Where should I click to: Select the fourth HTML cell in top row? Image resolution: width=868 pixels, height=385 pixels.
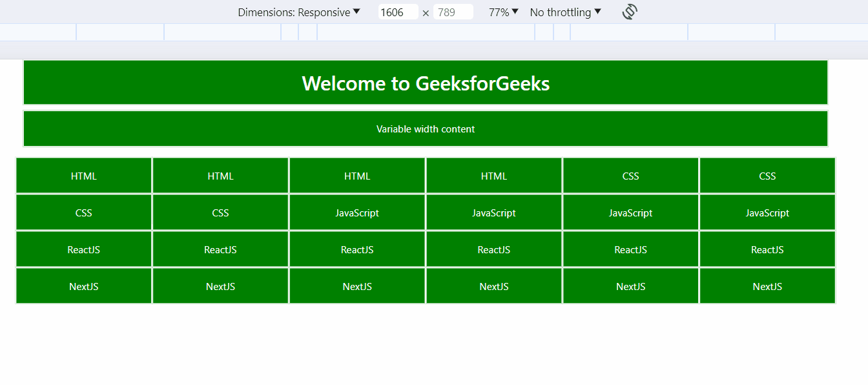[493, 175]
